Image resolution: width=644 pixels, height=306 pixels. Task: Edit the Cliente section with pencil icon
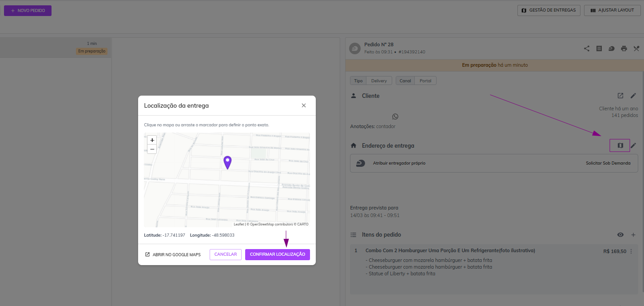pos(633,96)
